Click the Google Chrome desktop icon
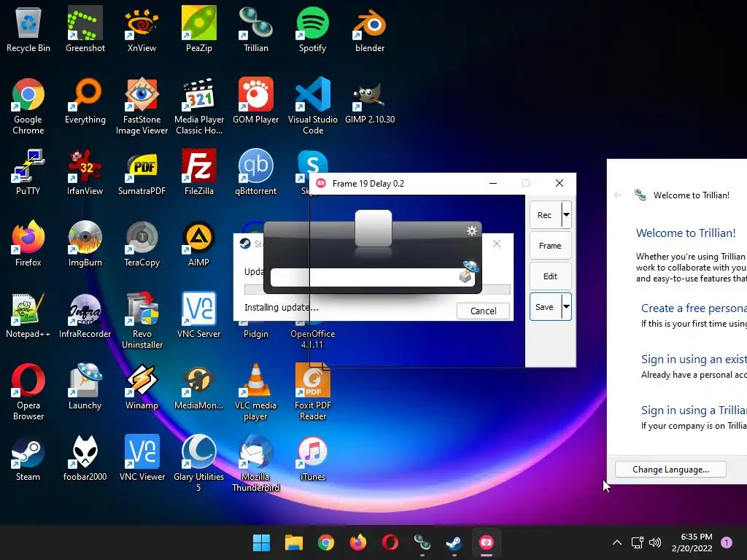The width and height of the screenshot is (747, 560). tap(28, 106)
